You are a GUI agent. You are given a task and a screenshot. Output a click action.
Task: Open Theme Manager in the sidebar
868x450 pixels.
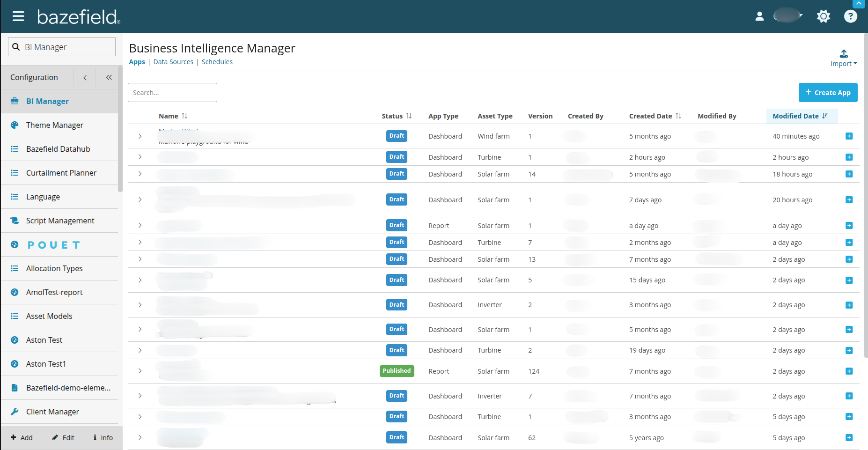click(55, 125)
